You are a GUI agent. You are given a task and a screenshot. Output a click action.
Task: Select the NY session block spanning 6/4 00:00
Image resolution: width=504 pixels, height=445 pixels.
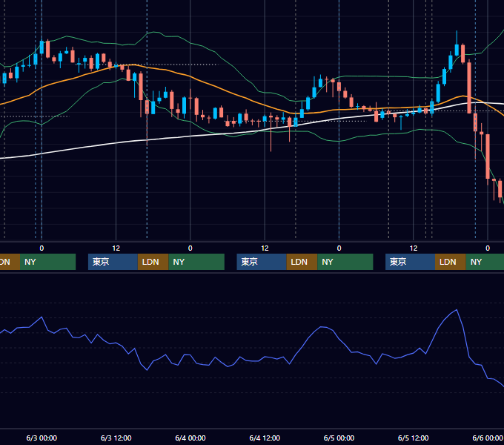(x=196, y=262)
